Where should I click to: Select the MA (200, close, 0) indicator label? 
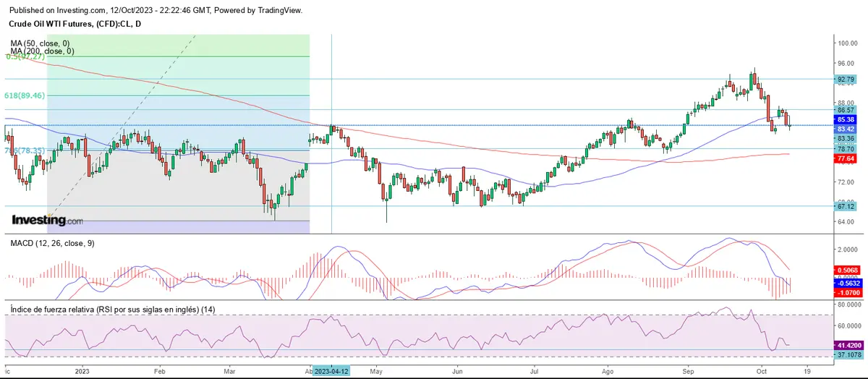click(x=42, y=51)
